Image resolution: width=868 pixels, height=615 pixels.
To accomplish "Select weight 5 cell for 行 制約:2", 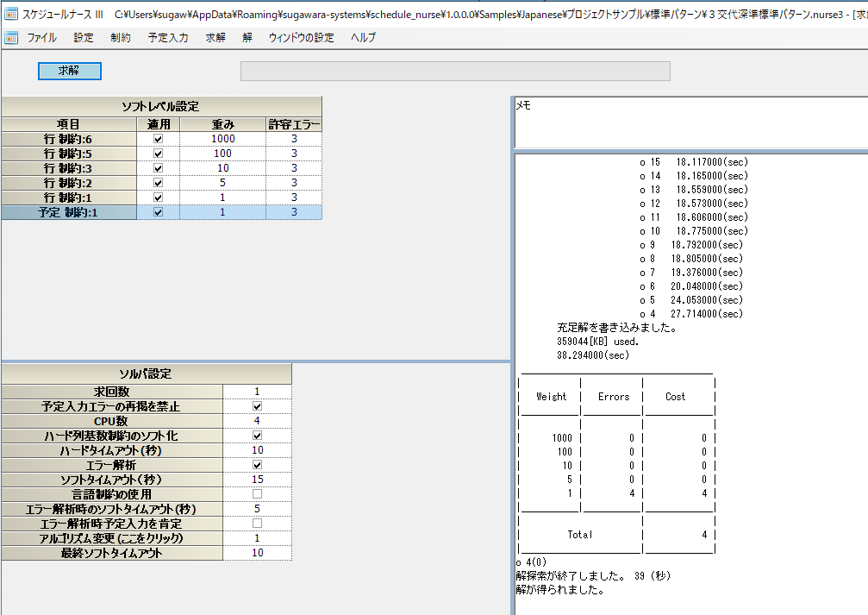I will (222, 183).
